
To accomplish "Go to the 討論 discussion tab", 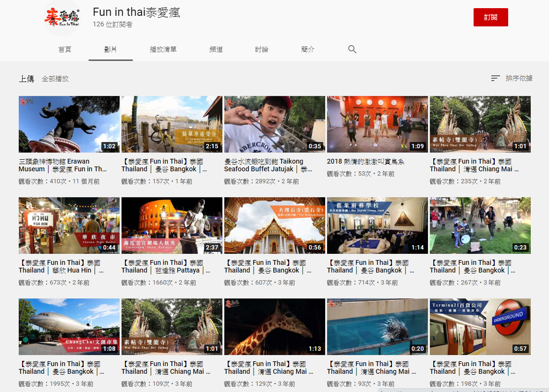I will coord(262,49).
